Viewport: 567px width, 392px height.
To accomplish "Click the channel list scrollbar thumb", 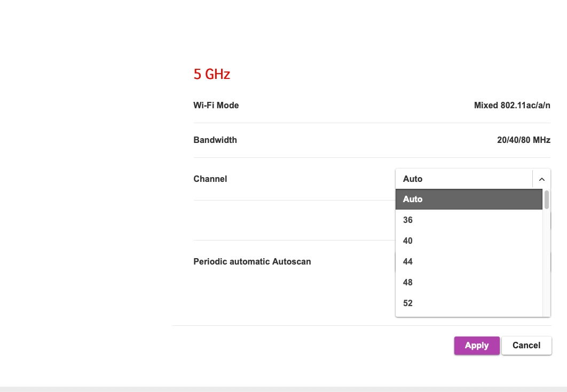I will pos(547,199).
